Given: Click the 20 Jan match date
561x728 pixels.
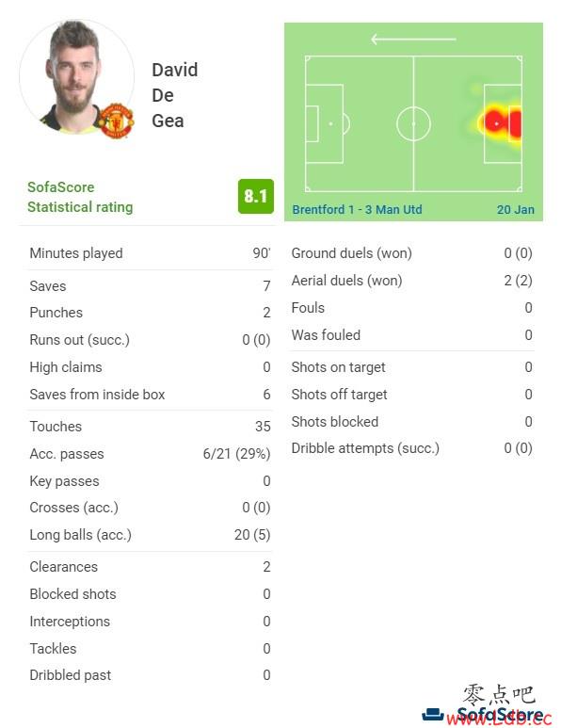Looking at the screenshot, I should point(516,209).
